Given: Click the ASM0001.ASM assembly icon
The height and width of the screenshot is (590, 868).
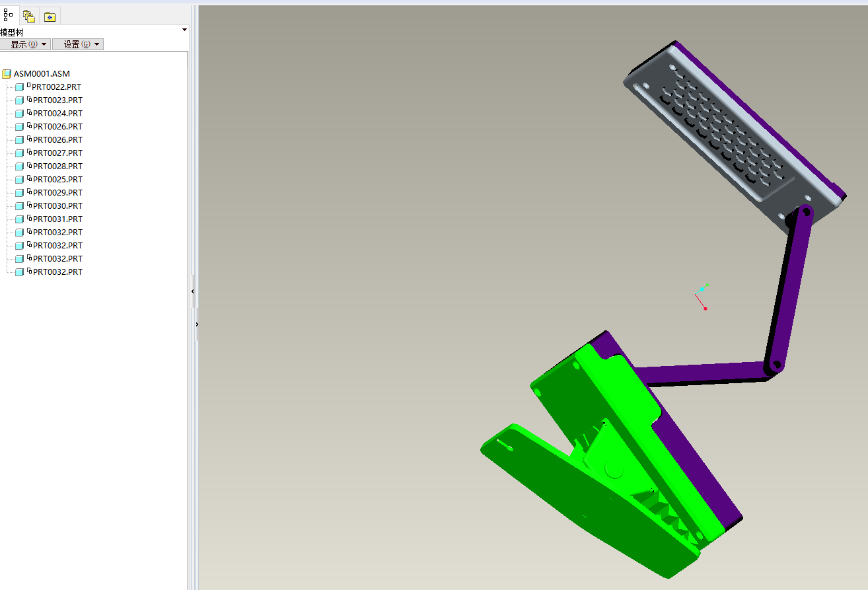Looking at the screenshot, I should coord(7,74).
